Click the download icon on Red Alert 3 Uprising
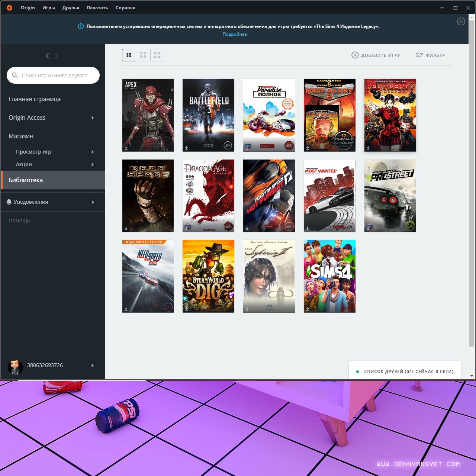476x476 pixels. click(368, 148)
